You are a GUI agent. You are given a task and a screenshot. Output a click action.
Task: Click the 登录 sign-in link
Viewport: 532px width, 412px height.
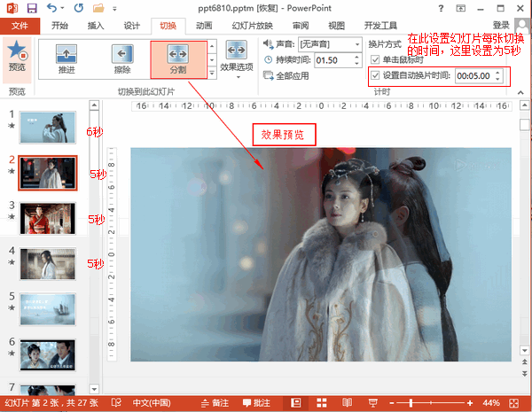click(501, 25)
